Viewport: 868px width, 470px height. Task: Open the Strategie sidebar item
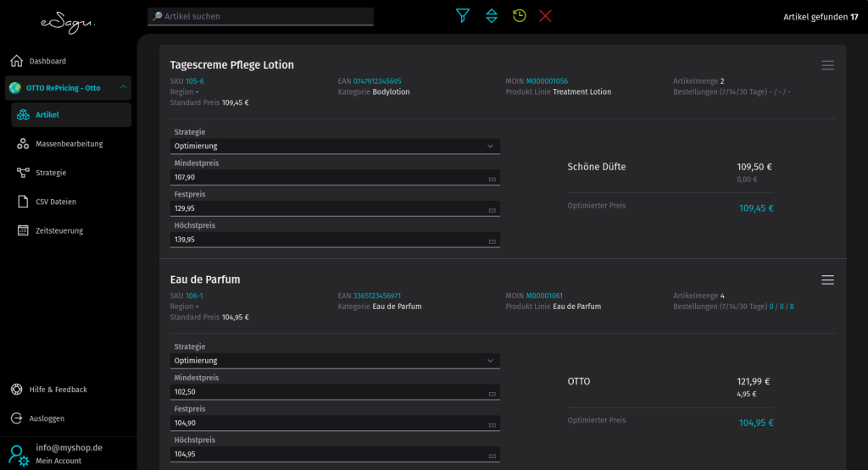coord(51,173)
